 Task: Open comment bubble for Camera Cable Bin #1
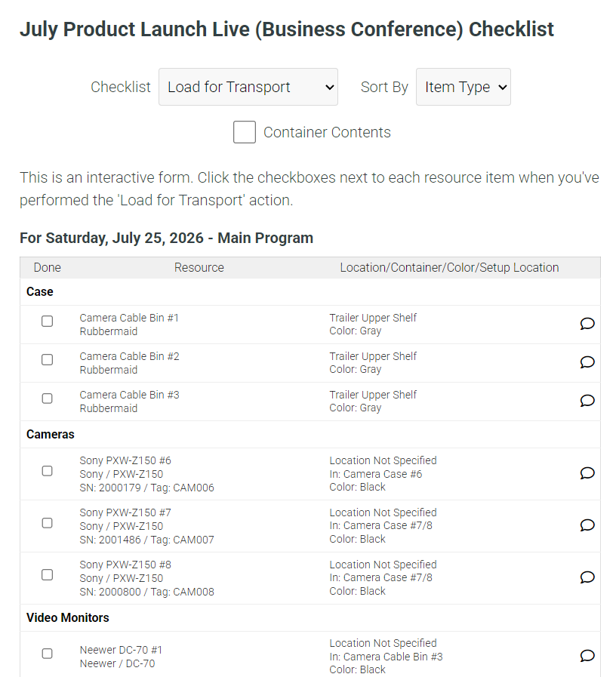(x=587, y=324)
